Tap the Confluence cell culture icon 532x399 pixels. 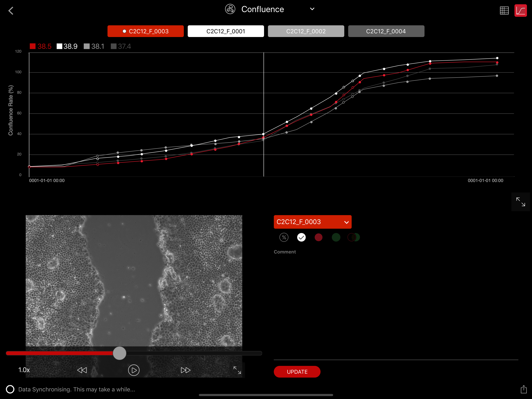point(230,9)
